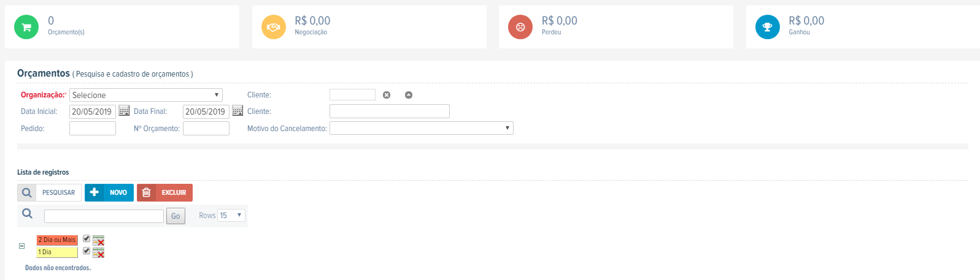
Task: Select the orange 2 Dia ou Mais swatch
Action: coord(57,240)
